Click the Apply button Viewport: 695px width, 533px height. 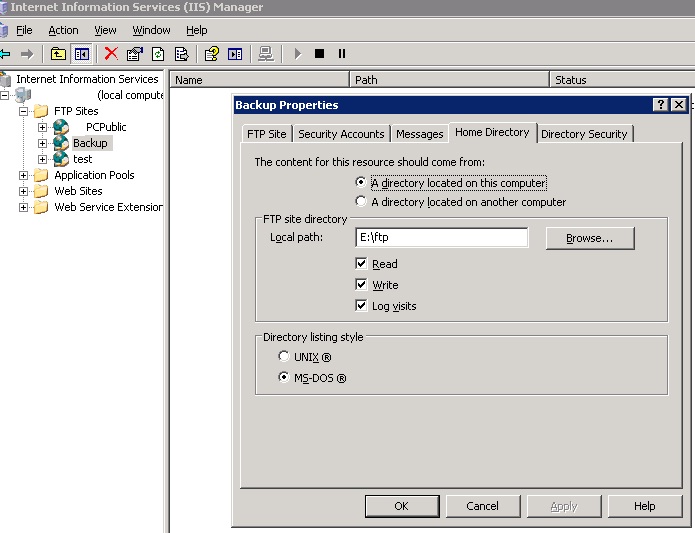[564, 506]
